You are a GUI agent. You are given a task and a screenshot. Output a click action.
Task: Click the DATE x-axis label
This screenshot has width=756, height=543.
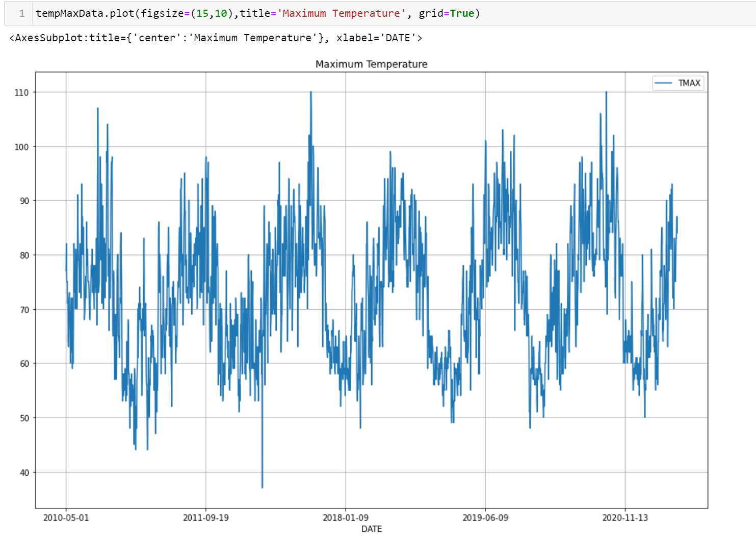pyautogui.click(x=371, y=529)
